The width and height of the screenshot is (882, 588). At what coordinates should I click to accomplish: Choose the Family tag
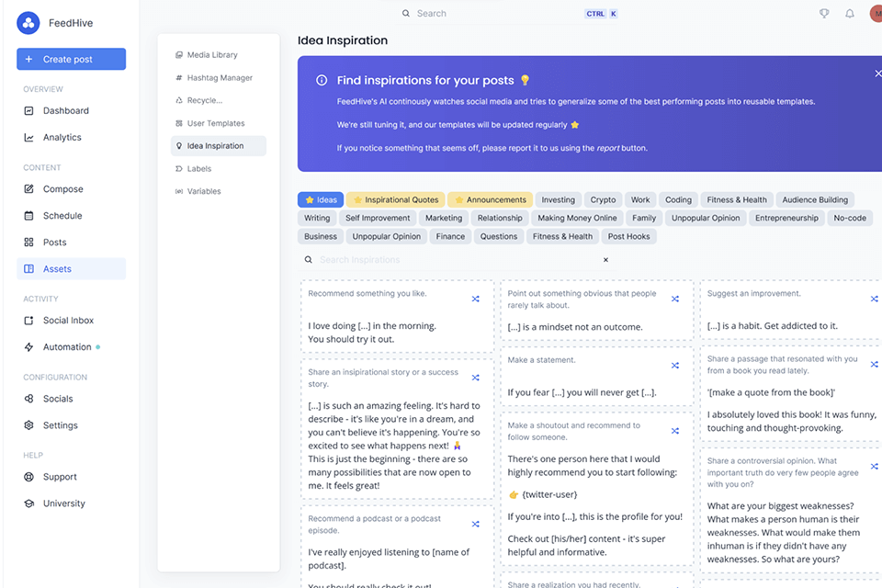644,218
